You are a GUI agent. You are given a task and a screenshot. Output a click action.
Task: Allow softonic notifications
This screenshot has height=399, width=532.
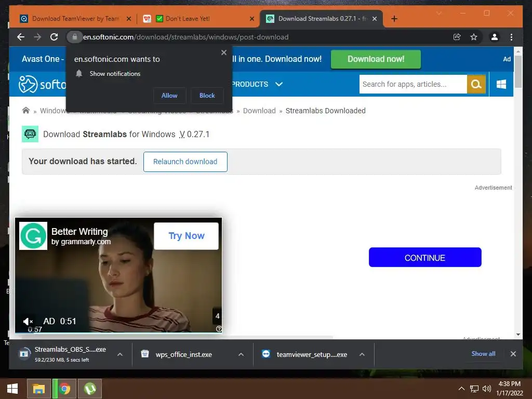pyautogui.click(x=169, y=96)
